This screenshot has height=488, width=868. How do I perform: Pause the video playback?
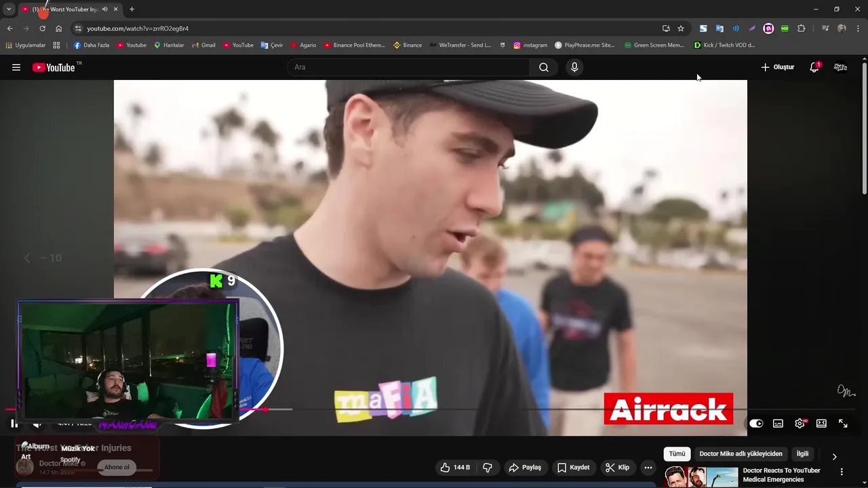[x=14, y=424]
